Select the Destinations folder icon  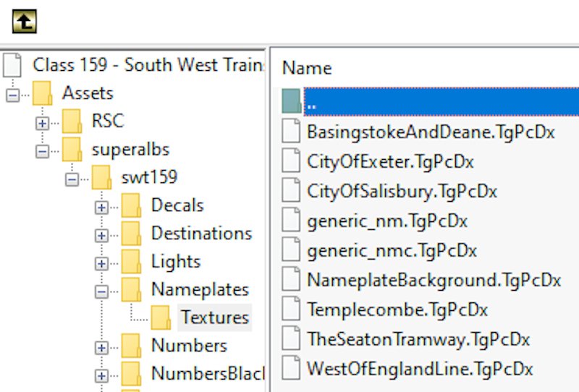131,234
